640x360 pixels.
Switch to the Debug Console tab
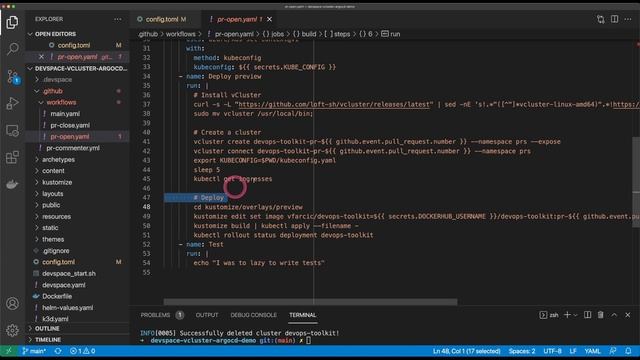pos(253,315)
